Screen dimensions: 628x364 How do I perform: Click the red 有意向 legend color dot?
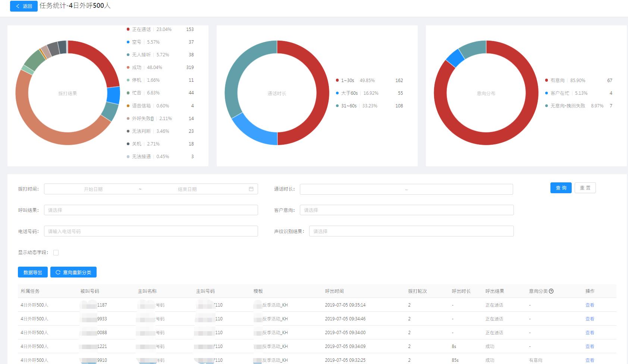[546, 81]
